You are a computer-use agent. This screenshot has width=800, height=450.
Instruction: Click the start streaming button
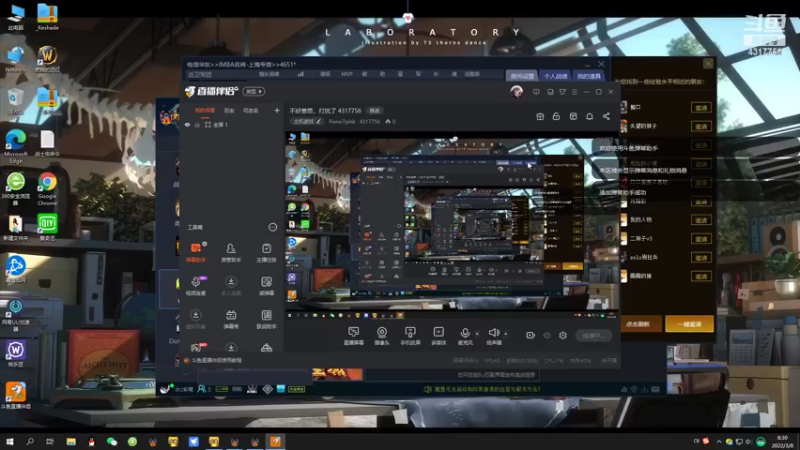(593, 335)
